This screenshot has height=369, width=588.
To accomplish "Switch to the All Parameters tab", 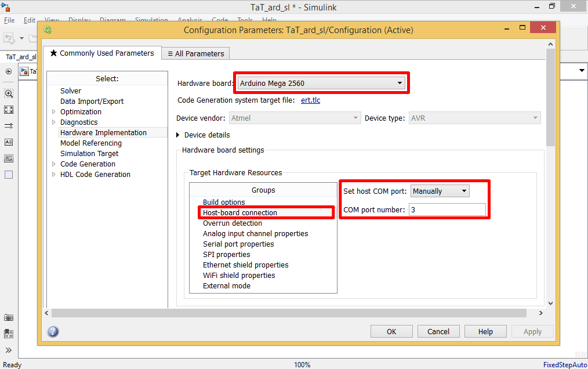I will 196,54.
